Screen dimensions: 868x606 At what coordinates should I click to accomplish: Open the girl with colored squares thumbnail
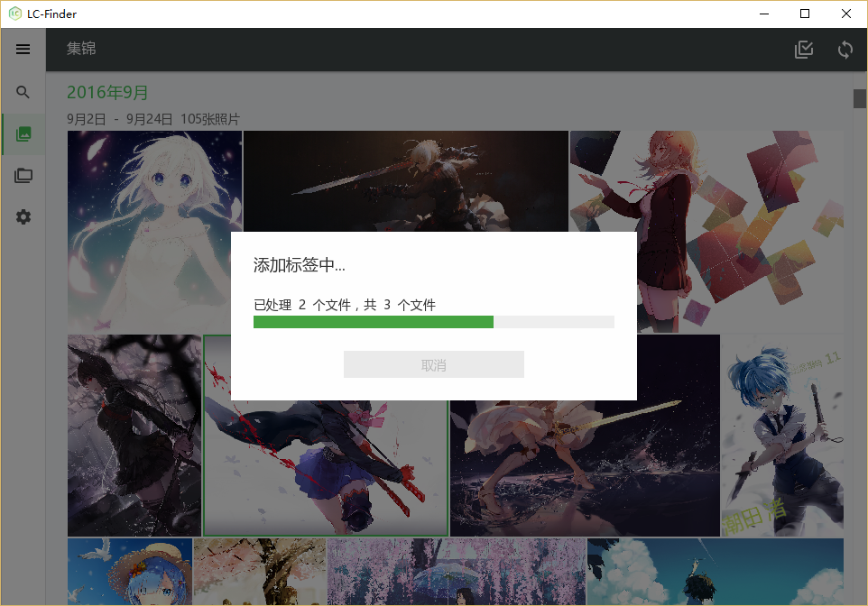740,232
